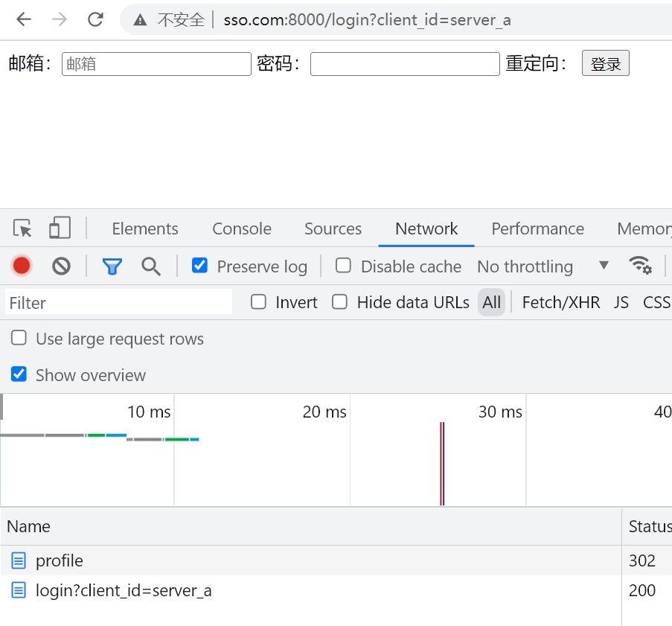Click the document icon beside the profile request
The image size is (672, 626).
19,560
